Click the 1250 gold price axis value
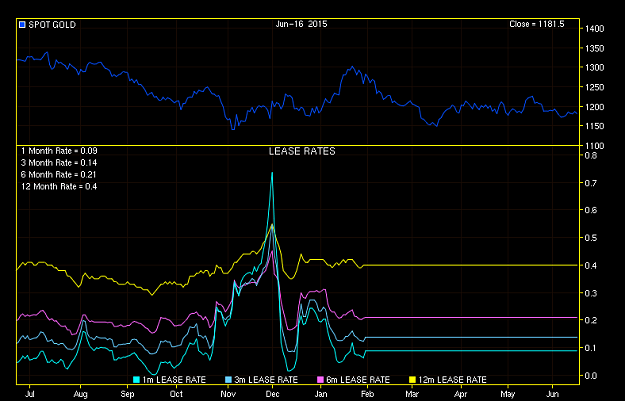The image size is (625, 401). [x=595, y=87]
